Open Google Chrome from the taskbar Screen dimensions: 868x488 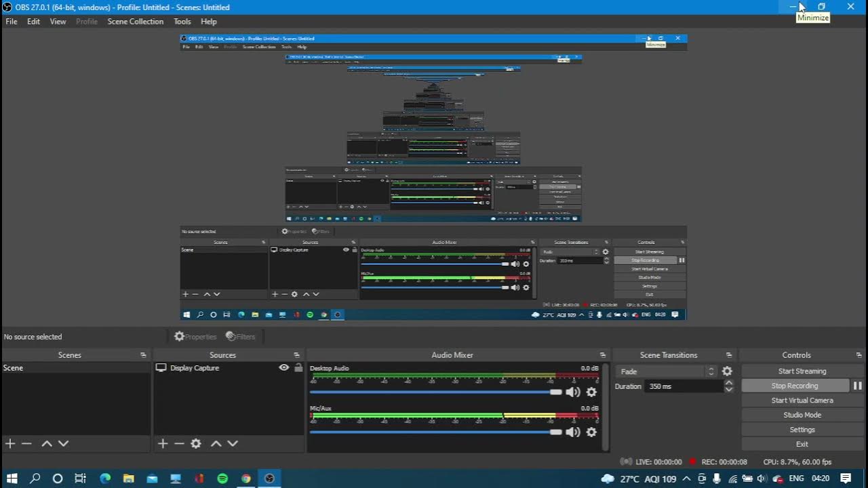tap(246, 479)
